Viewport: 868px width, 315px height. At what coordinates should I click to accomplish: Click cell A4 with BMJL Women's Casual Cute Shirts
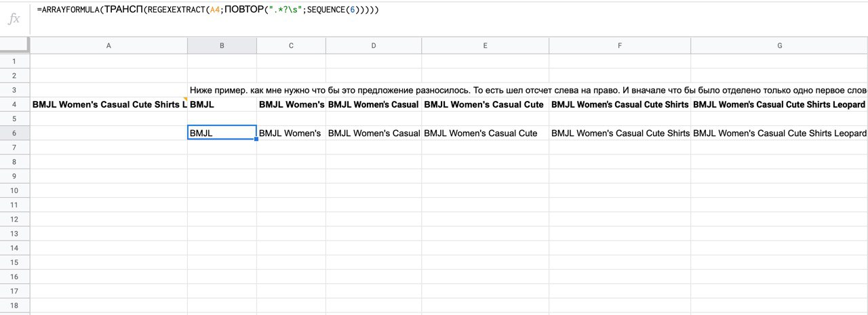[x=108, y=104]
